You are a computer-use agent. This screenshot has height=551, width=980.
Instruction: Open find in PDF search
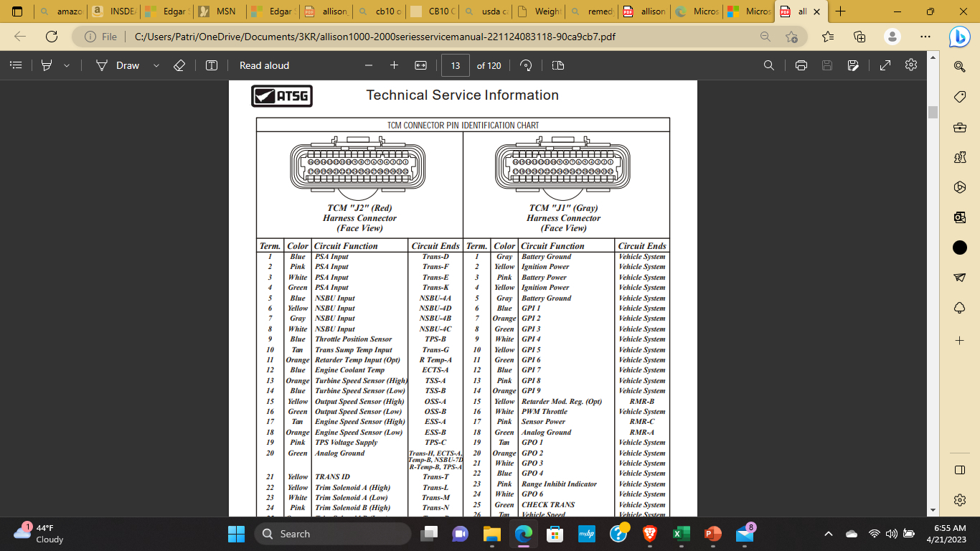769,65
